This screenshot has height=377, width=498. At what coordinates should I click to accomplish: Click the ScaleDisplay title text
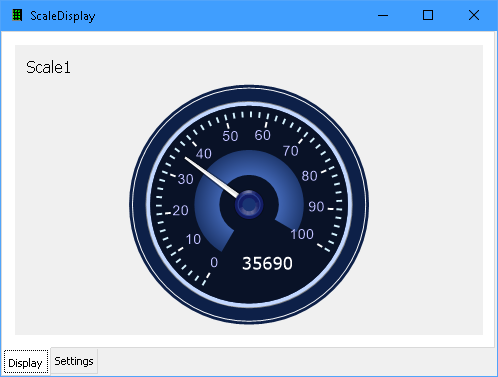pos(63,16)
